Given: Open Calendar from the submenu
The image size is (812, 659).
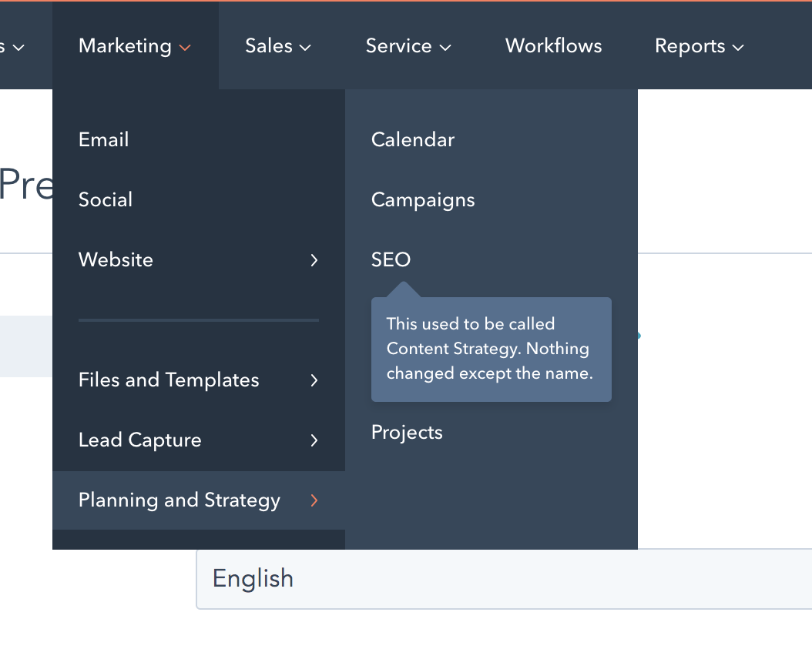Looking at the screenshot, I should pos(413,139).
